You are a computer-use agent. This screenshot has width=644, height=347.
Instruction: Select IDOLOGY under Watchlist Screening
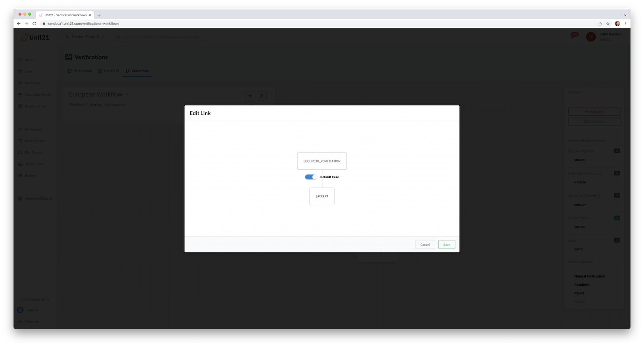pos(580,205)
